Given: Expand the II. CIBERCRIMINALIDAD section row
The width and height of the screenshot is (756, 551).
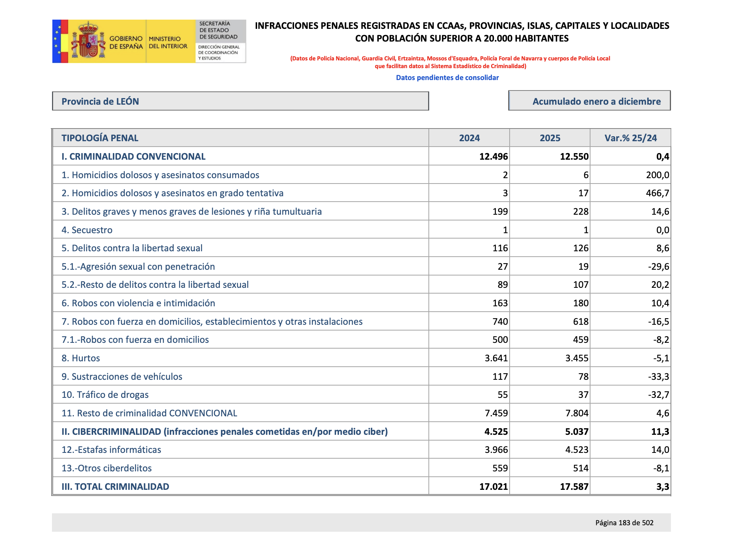Looking at the screenshot, I should (225, 431).
